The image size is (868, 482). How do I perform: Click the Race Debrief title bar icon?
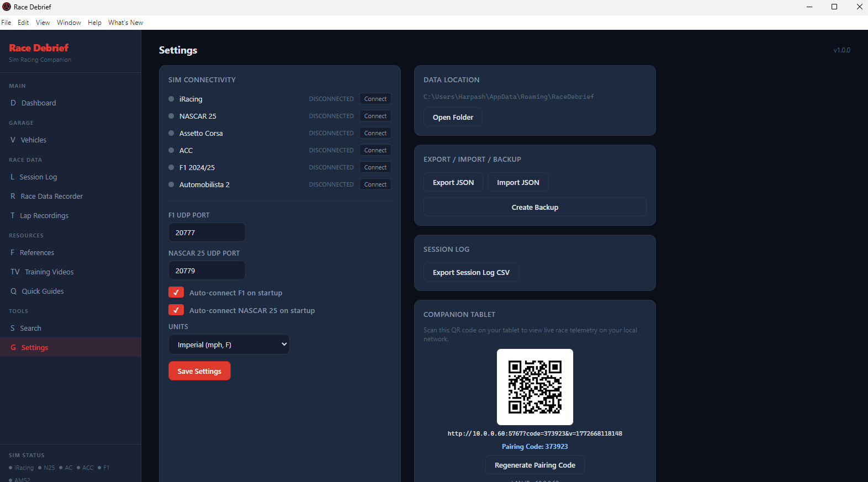[7, 7]
